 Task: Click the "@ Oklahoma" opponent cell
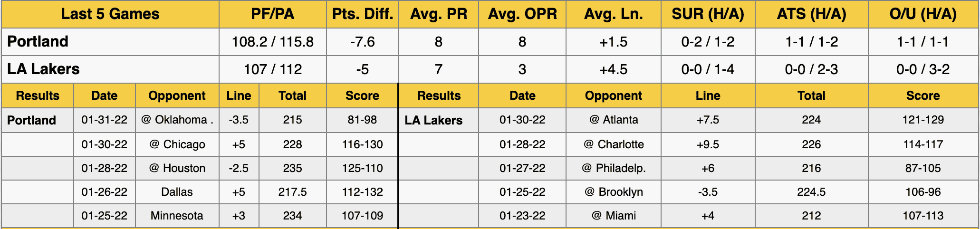[x=177, y=120]
